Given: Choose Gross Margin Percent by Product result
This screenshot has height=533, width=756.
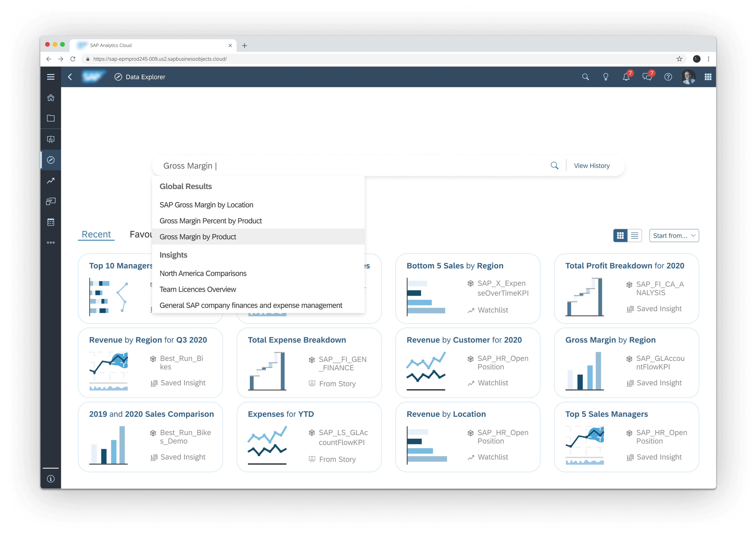Looking at the screenshot, I should (258, 221).
